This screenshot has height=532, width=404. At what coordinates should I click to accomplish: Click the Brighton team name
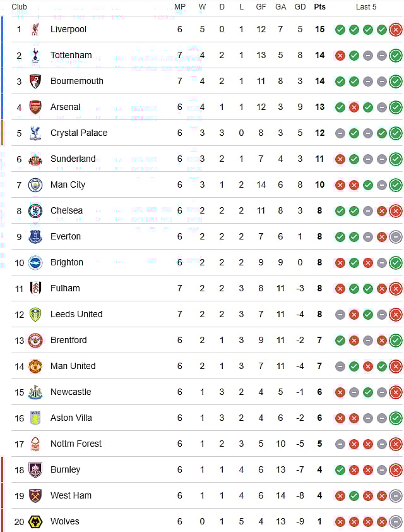66,262
